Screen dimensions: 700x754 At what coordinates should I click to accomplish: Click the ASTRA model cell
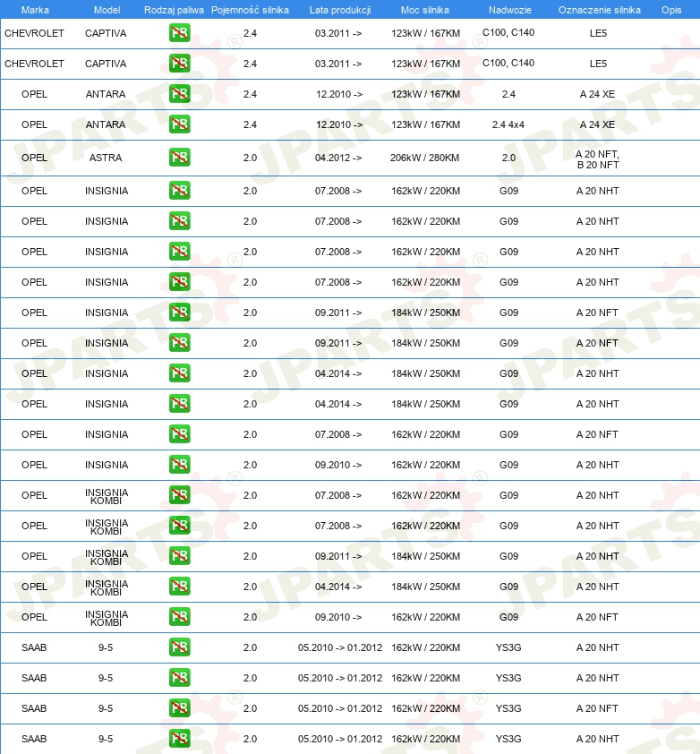[106, 158]
